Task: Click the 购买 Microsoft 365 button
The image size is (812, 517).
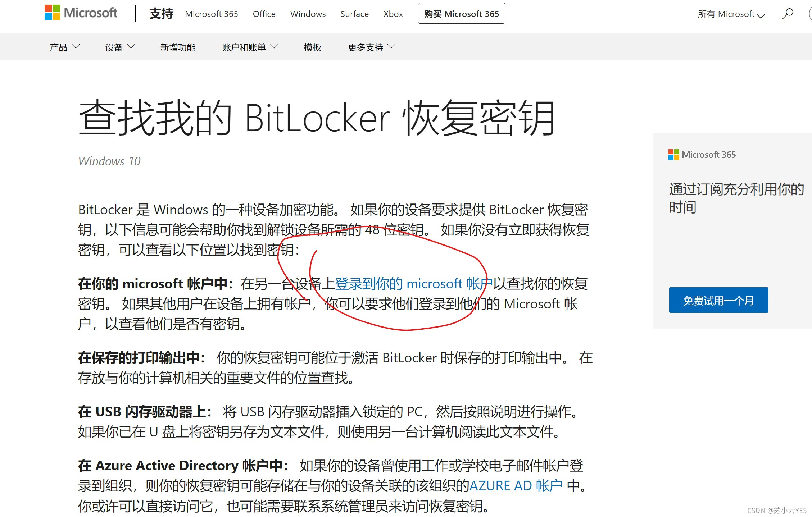Action: (x=461, y=14)
